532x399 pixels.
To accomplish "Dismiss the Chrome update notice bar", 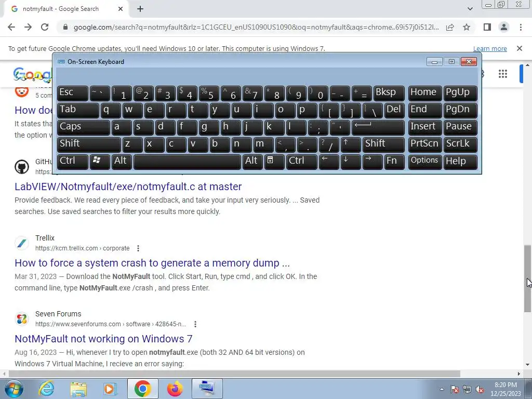I will coord(520,48).
